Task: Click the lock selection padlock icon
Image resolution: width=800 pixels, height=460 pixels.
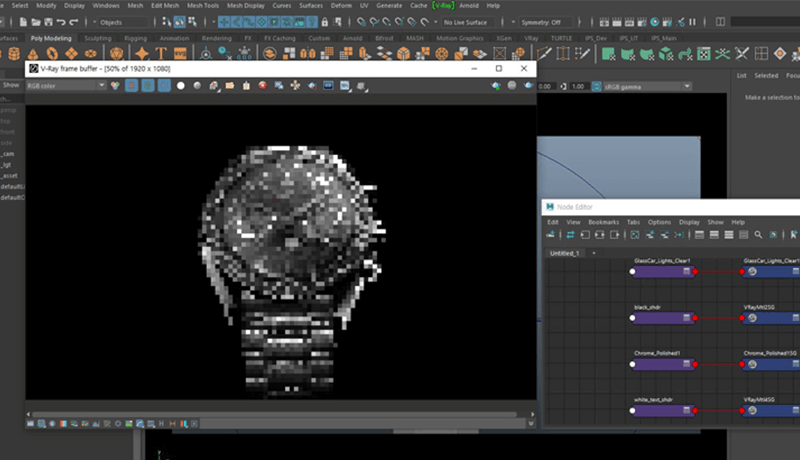Action: (324, 22)
